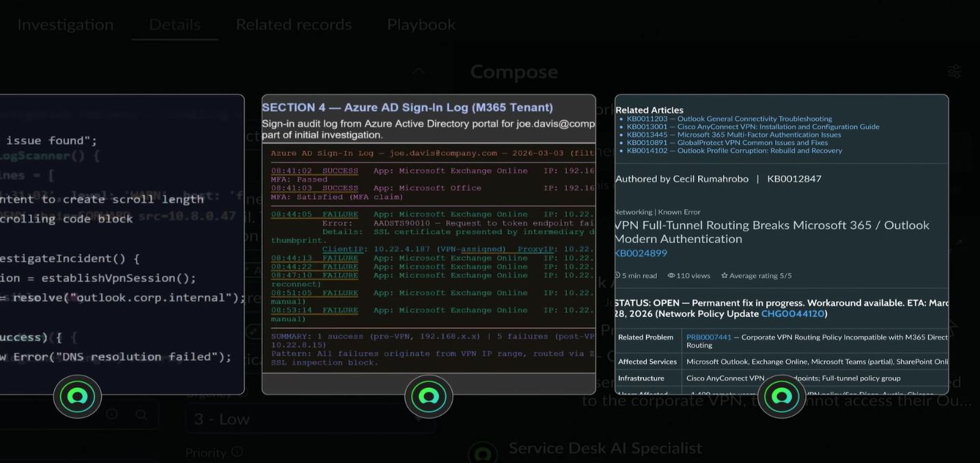This screenshot has height=463, width=980.
Task: Open KB0010891 GlobalProtect VPN Common Issues
Action: point(727,143)
